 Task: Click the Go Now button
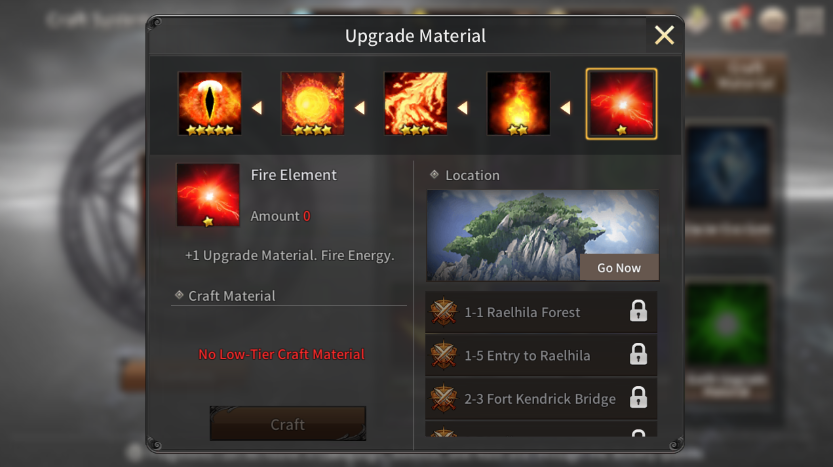tap(619, 268)
